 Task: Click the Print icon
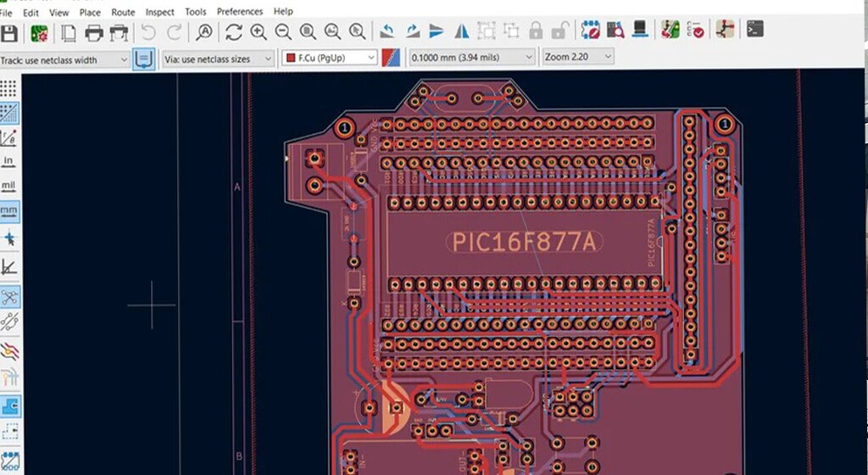(x=93, y=33)
